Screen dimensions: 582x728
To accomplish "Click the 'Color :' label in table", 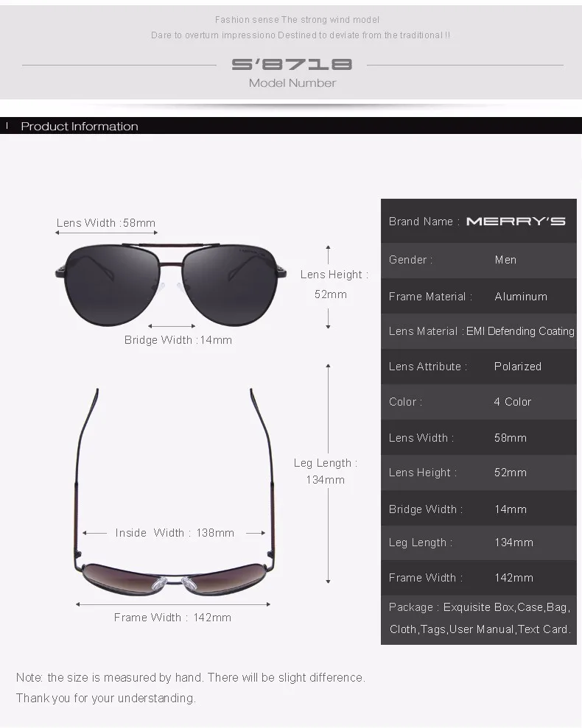I will (405, 402).
